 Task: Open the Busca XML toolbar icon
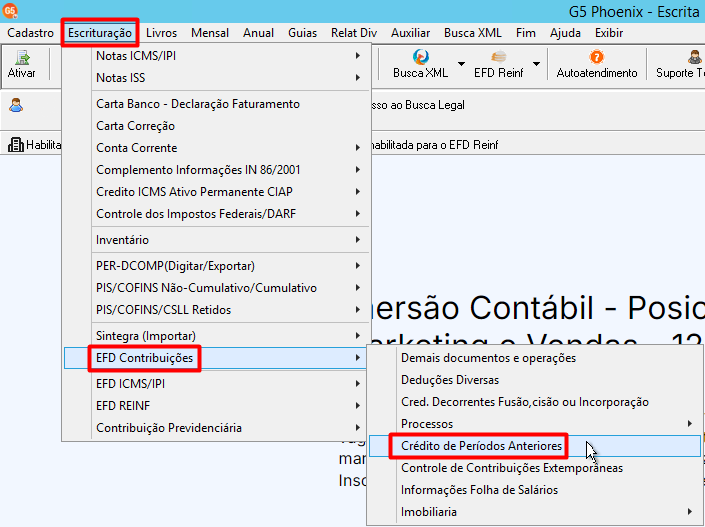tap(420, 58)
